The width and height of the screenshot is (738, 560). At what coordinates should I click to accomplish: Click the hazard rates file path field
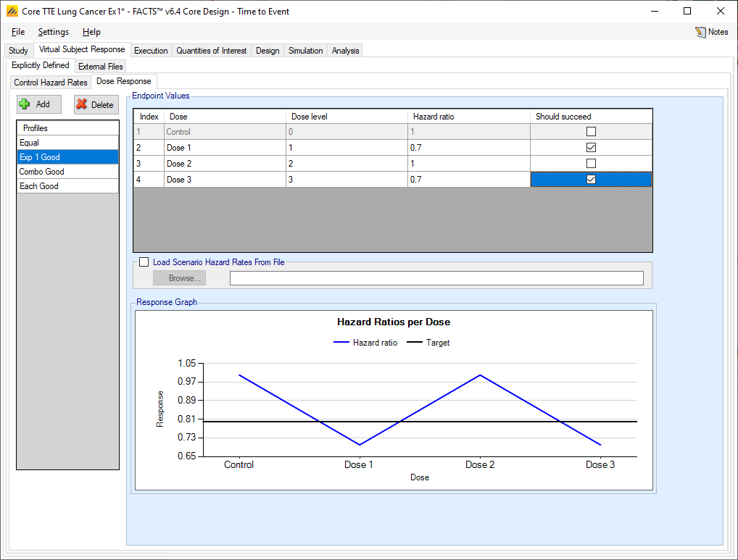point(436,278)
